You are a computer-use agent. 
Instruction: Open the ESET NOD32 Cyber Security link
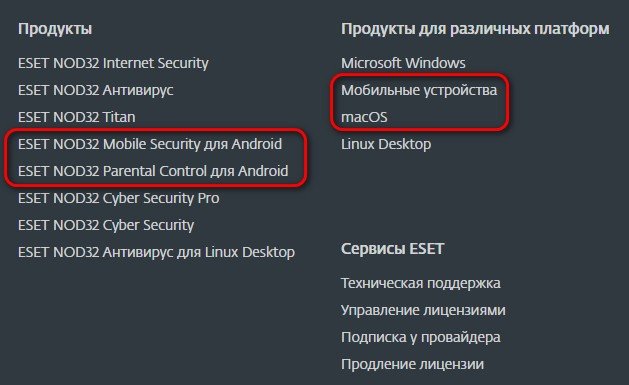coord(106,226)
